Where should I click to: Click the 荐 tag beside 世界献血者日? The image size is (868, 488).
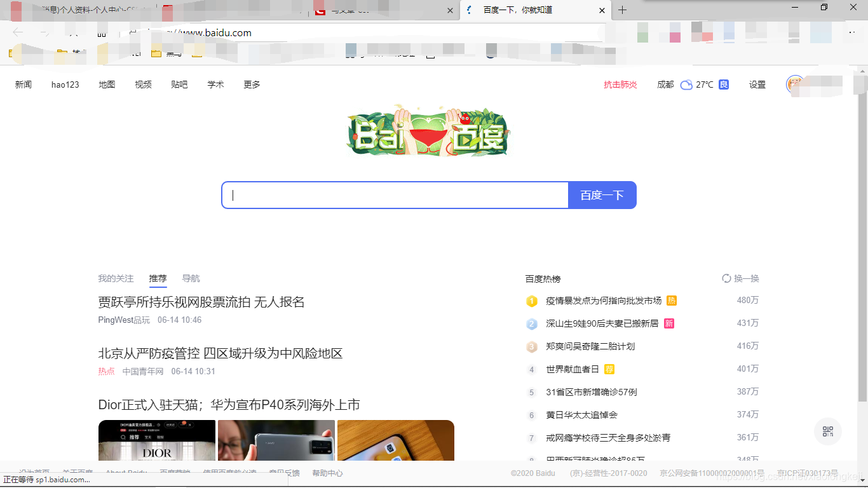[609, 369]
